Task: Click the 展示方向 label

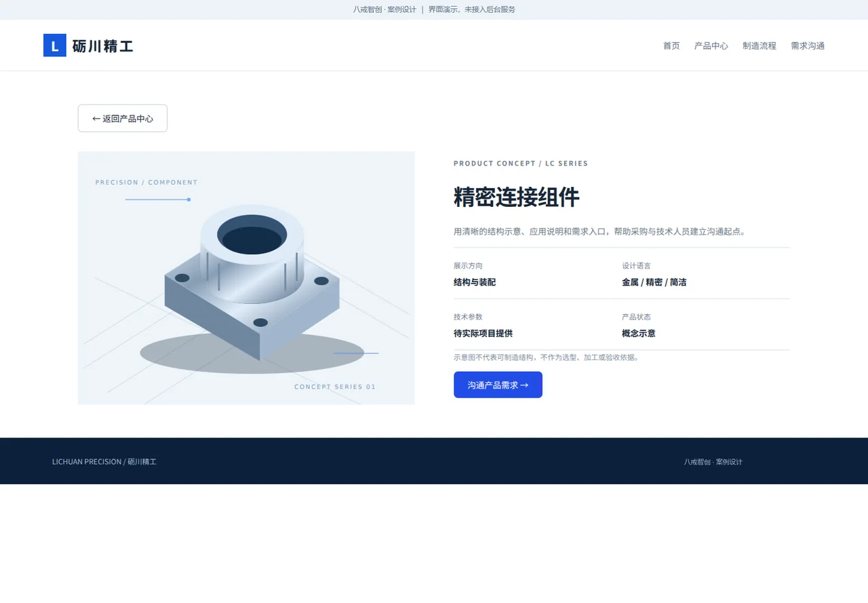Action: coord(469,266)
